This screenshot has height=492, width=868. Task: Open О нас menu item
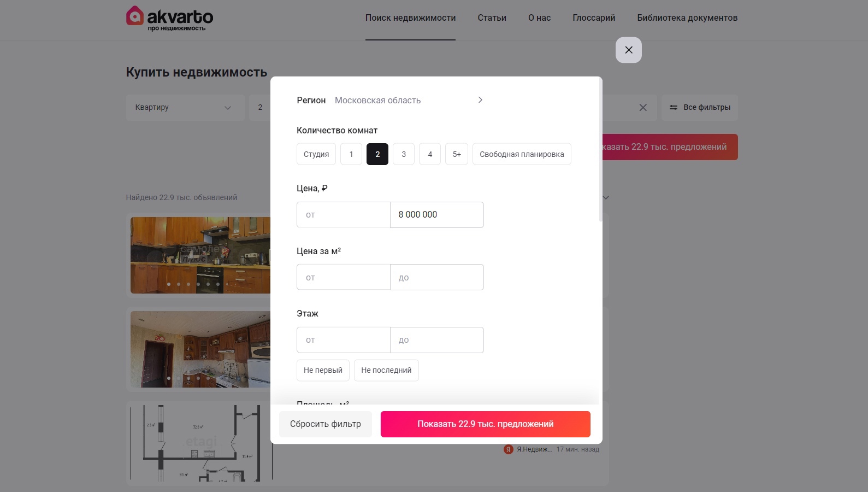pyautogui.click(x=539, y=18)
